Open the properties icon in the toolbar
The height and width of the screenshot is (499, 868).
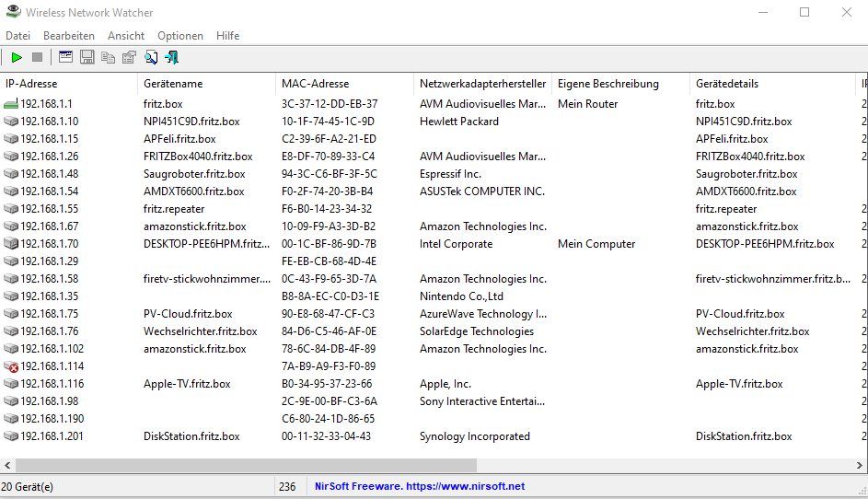[129, 58]
